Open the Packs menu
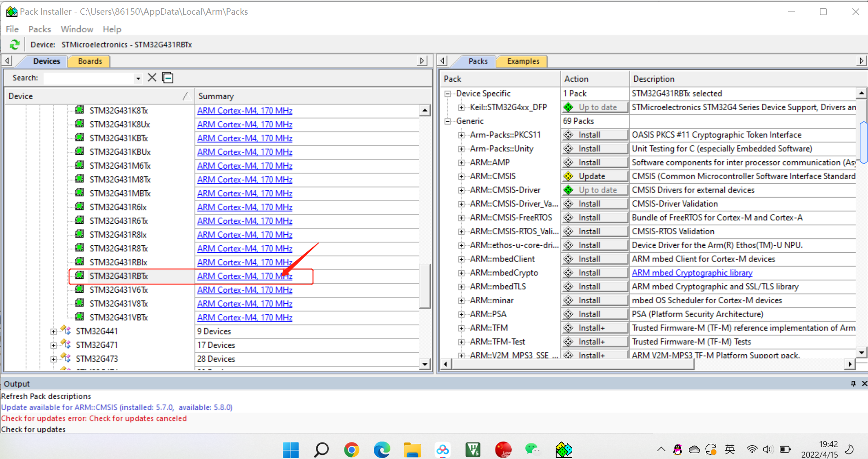 click(39, 29)
